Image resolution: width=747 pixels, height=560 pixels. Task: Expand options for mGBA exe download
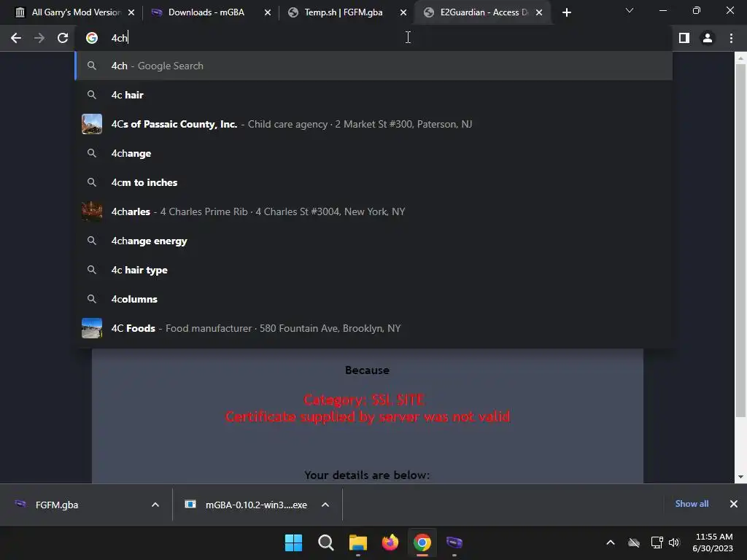click(325, 505)
